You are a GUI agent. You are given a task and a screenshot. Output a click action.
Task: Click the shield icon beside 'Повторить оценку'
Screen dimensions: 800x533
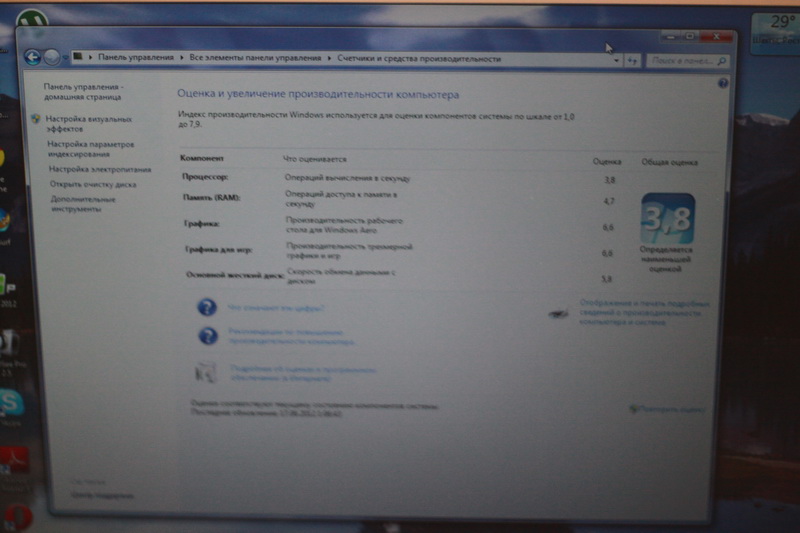click(x=634, y=409)
